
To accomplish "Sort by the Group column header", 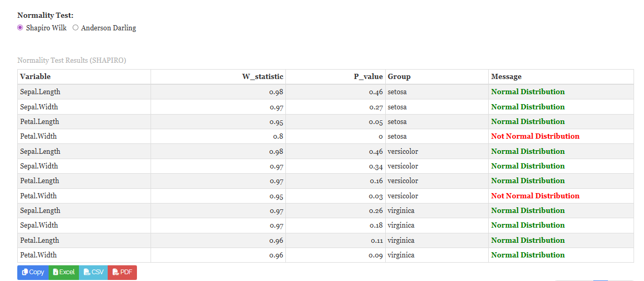I will [437, 76].
